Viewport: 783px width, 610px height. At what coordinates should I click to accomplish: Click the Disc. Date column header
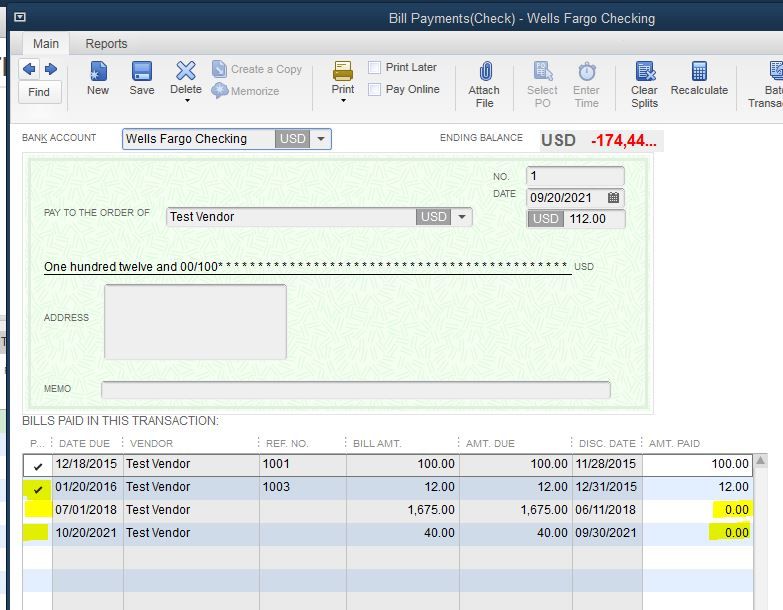[607, 443]
